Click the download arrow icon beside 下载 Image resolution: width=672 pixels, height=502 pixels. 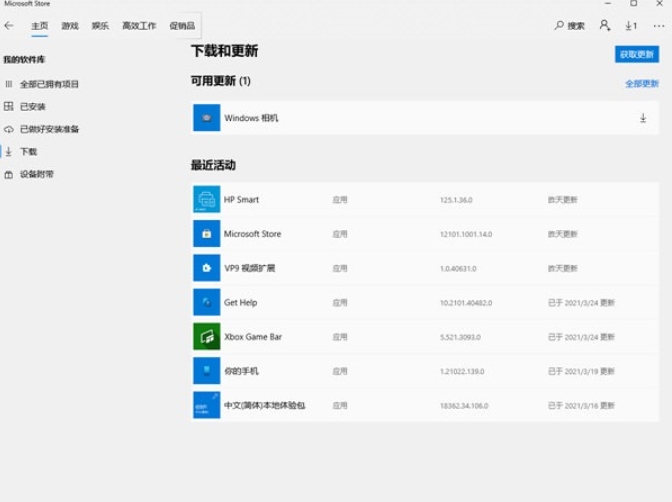(x=9, y=152)
